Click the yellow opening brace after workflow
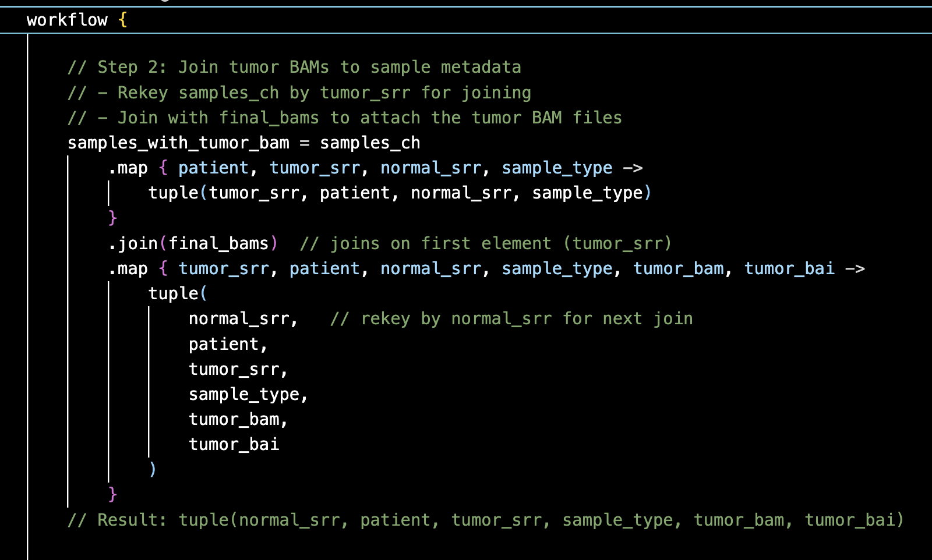Screen dimensions: 932x560 (x=122, y=20)
